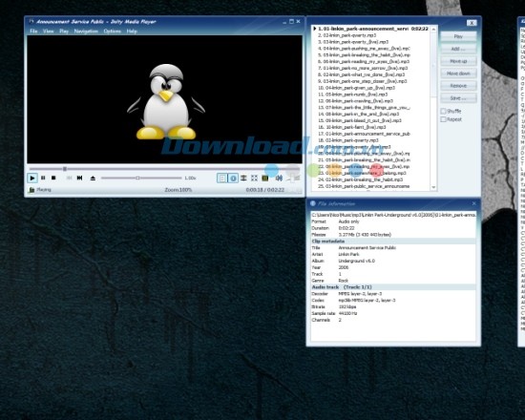Click the elapsed time display 0:00:18 / 0:02:22

(x=265, y=190)
